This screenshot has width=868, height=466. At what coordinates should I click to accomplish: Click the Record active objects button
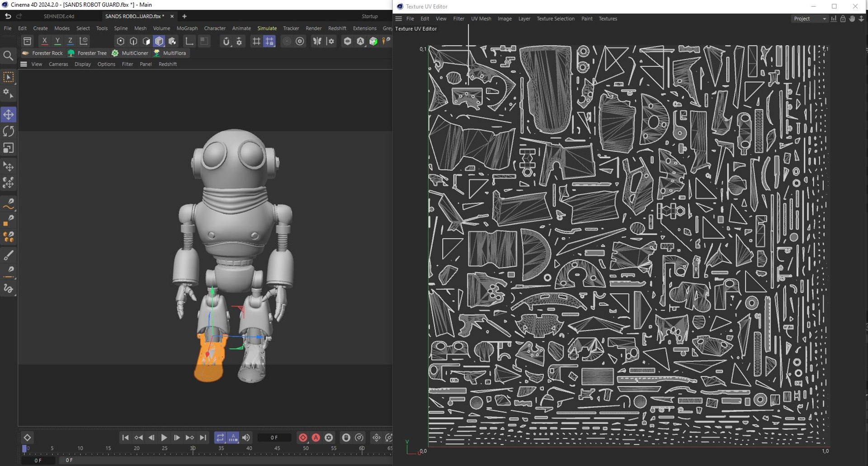303,438
